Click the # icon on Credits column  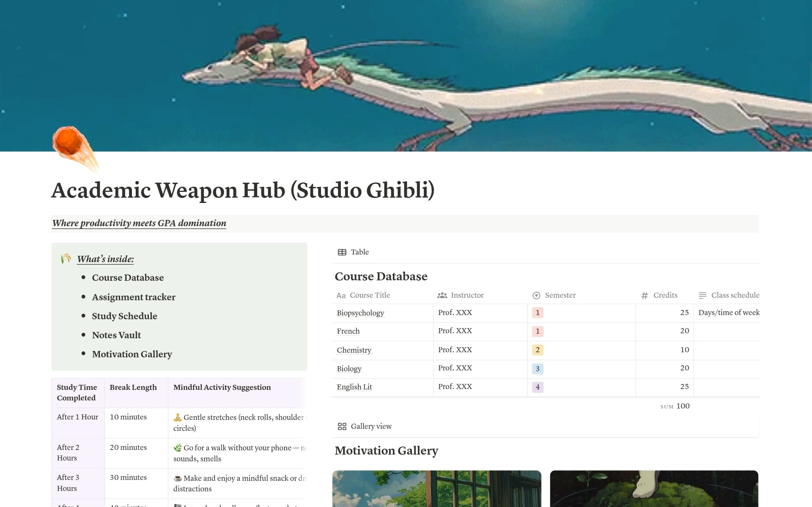pos(644,295)
